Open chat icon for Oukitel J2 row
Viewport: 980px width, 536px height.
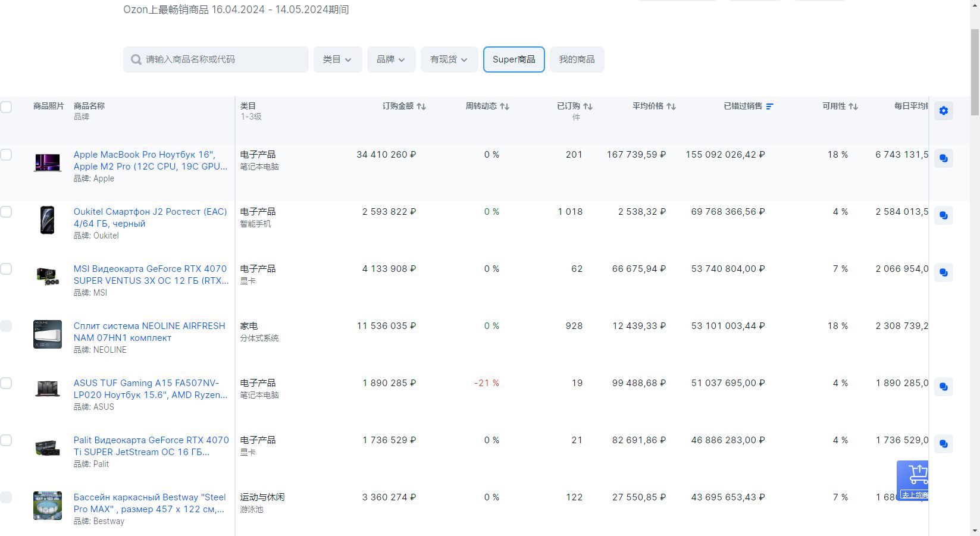(944, 215)
